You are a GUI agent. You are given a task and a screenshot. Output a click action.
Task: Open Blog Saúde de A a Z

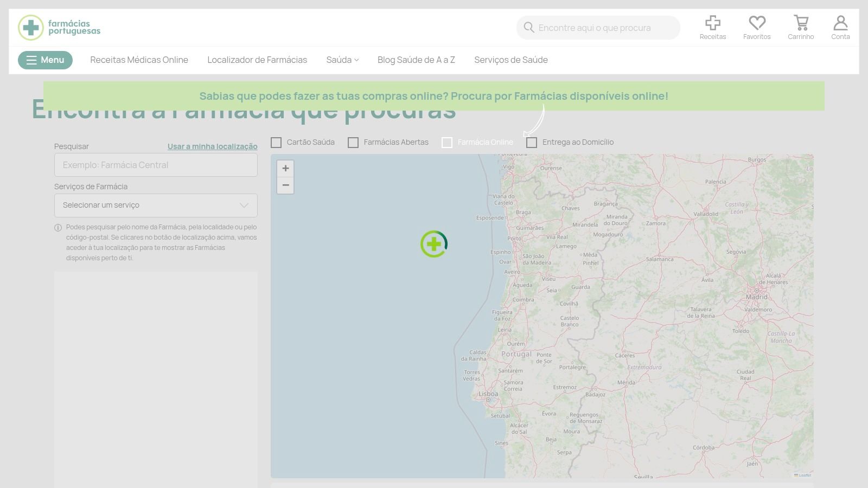point(416,60)
